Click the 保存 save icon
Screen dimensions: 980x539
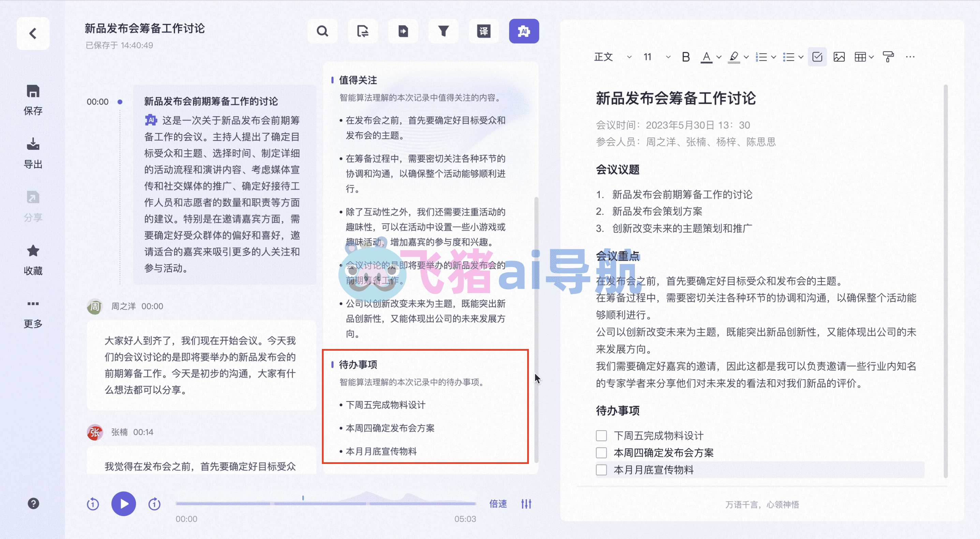(x=33, y=92)
